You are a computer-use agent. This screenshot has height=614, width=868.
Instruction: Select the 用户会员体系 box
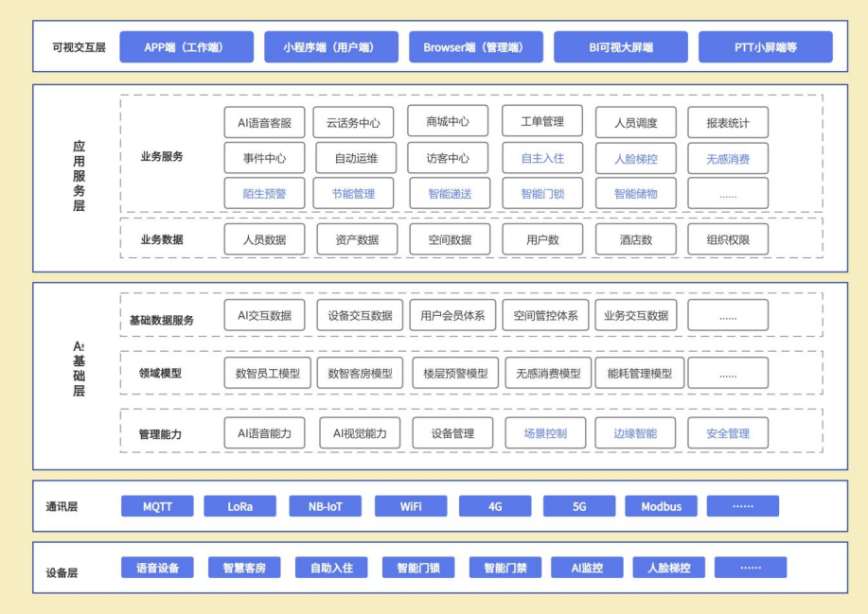pos(452,316)
